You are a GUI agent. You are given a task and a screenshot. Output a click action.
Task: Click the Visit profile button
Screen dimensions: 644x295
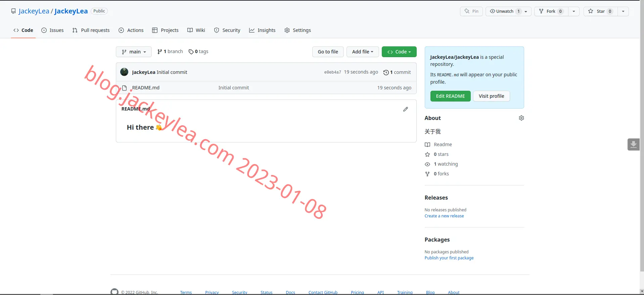(x=491, y=96)
